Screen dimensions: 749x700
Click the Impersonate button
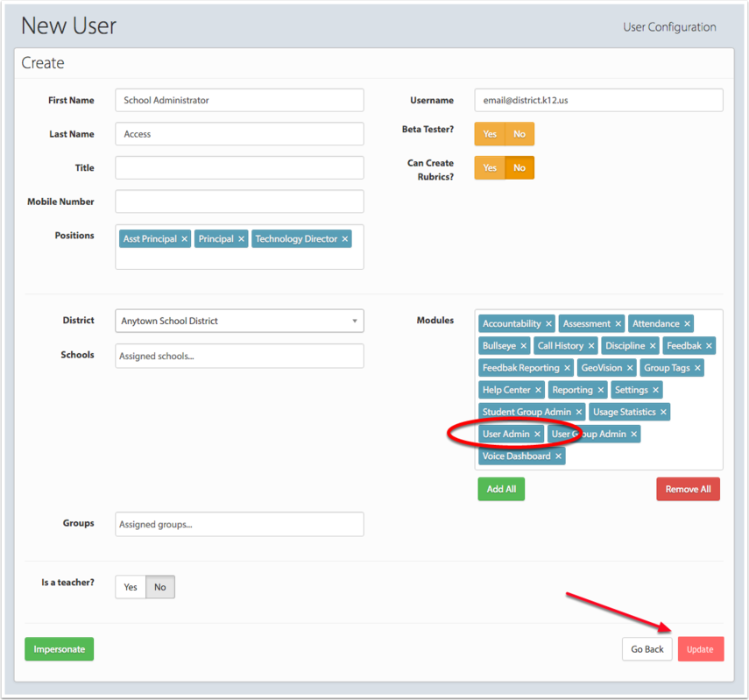click(x=60, y=649)
